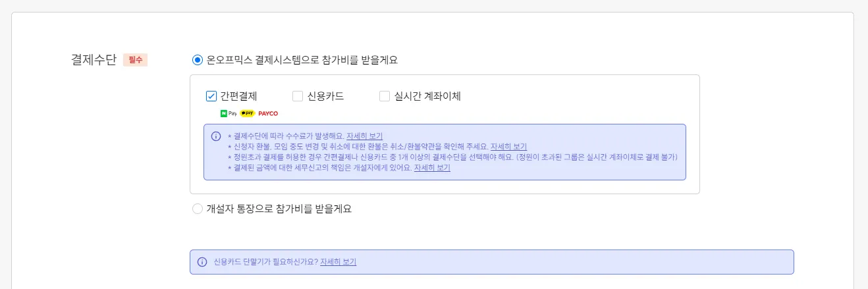868x289 pixels.
Task: Click the Naver Pay logo icon
Action: pyautogui.click(x=228, y=113)
